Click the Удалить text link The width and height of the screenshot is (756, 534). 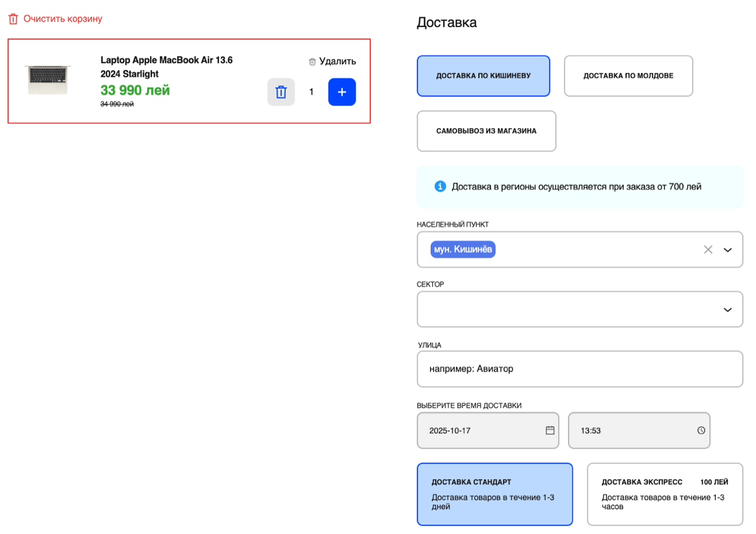click(338, 61)
